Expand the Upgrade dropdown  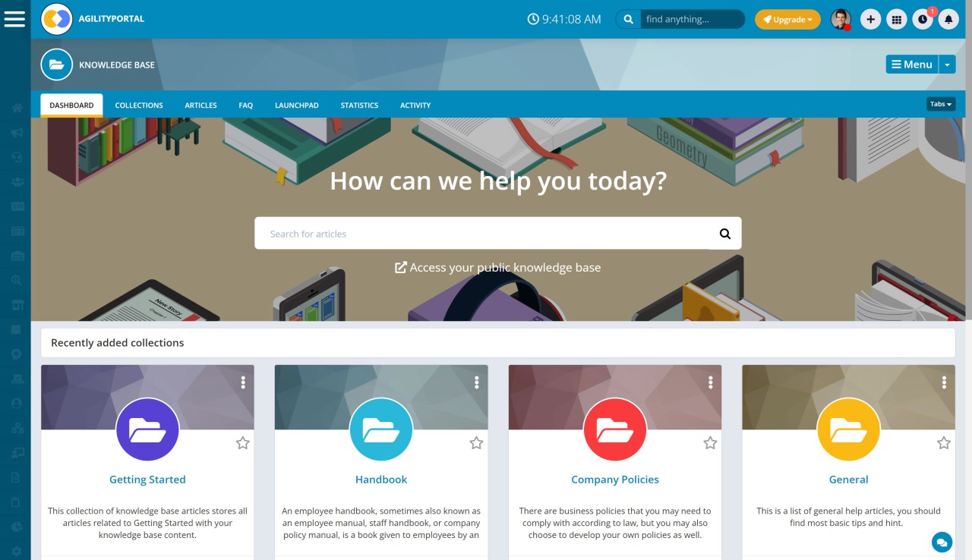(787, 20)
